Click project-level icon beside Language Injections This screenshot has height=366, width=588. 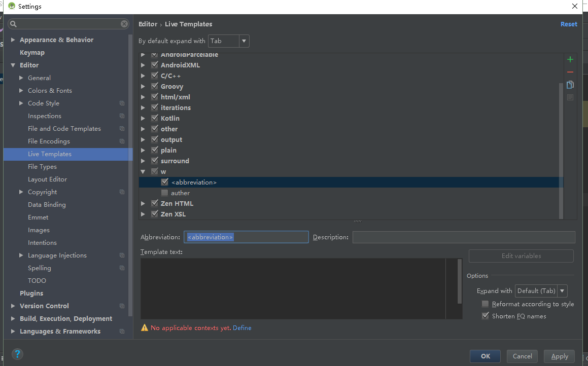pos(122,255)
